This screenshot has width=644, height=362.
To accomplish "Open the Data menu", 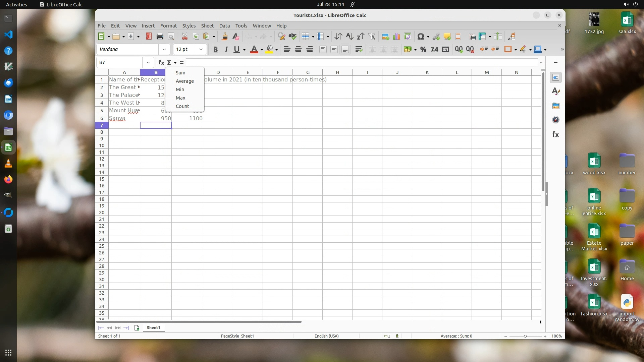I will click(x=224, y=26).
